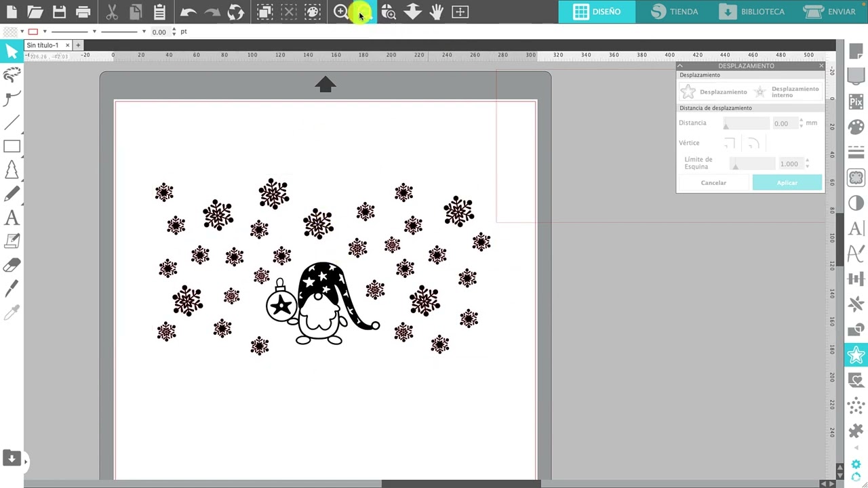Click the circular arrows sync icon in the top toolbar

point(235,12)
